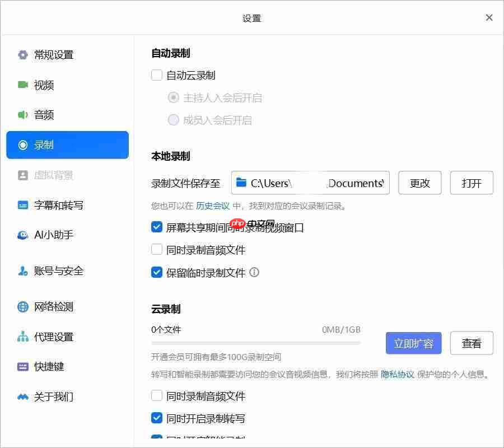Click the 关于我们 icon in sidebar
Viewport: 504px width, 448px height.
tap(22, 396)
